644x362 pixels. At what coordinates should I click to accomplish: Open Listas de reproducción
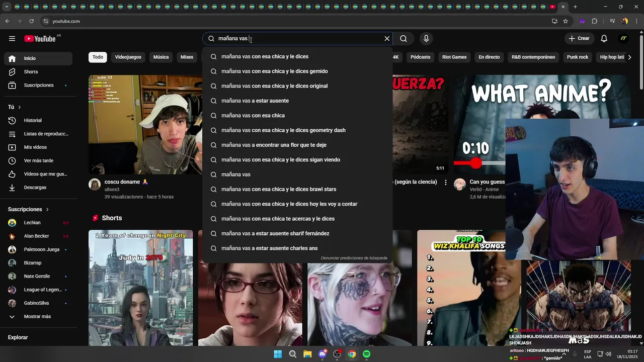38,134
